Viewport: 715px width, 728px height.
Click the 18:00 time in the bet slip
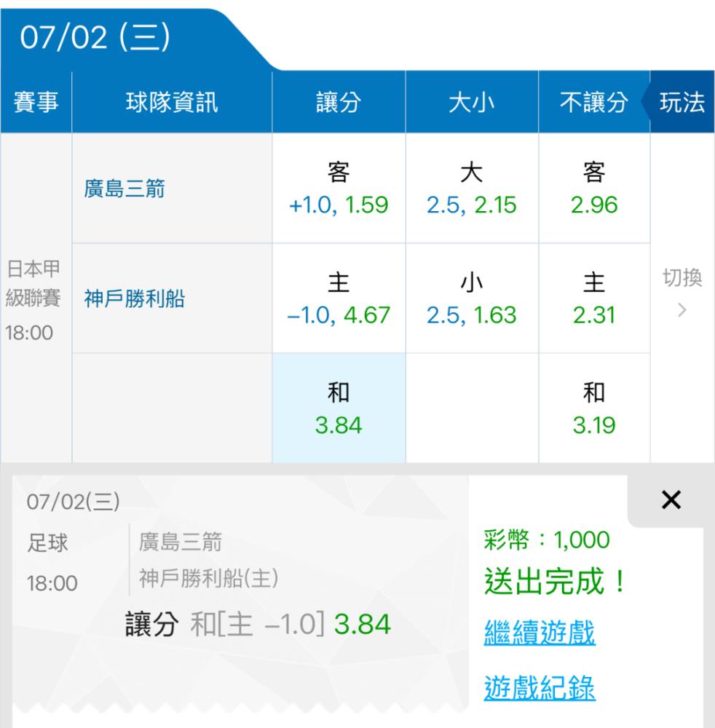coord(52,584)
